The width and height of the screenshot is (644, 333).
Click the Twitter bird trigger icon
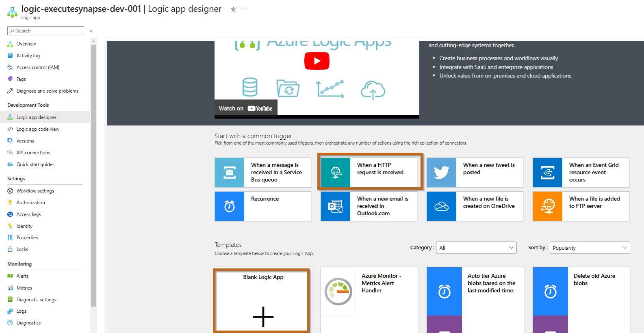click(442, 173)
